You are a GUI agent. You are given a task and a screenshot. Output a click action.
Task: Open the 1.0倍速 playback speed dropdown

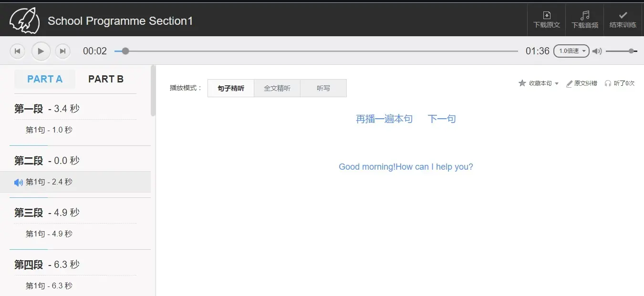pos(571,51)
